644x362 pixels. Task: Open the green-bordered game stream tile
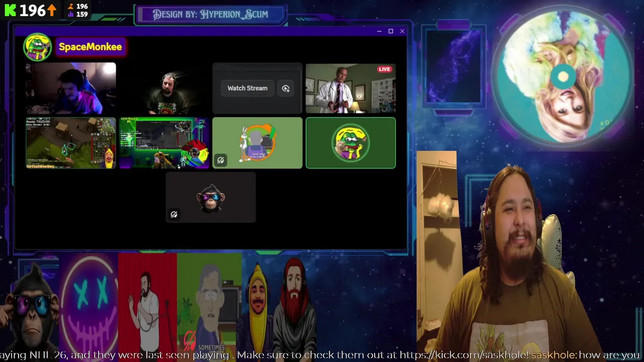164,143
